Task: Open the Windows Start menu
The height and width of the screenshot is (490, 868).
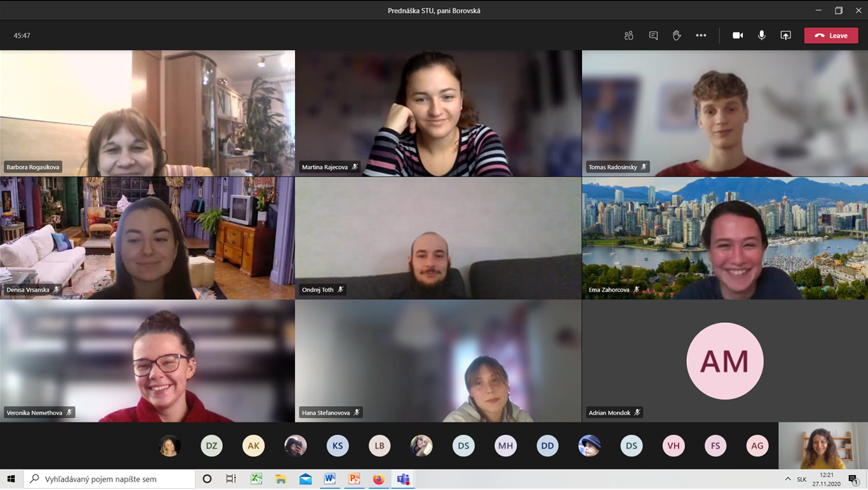Action: pos(11,479)
